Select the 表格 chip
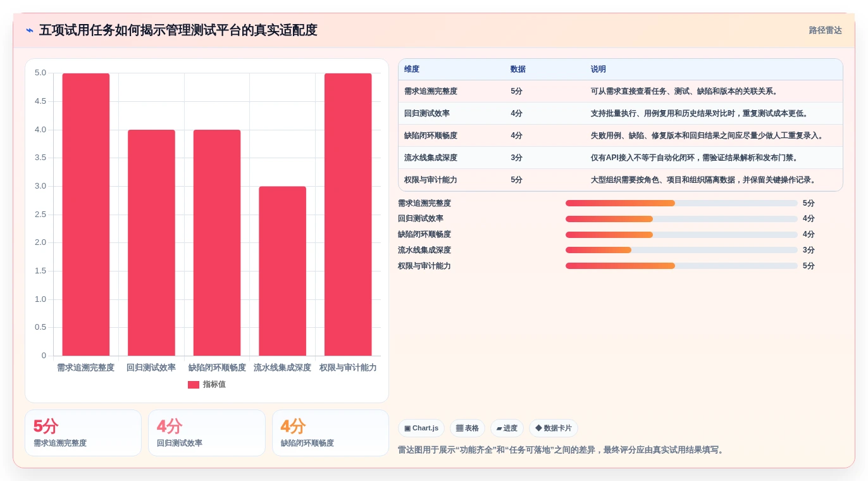The height and width of the screenshot is (481, 868). [x=468, y=428]
